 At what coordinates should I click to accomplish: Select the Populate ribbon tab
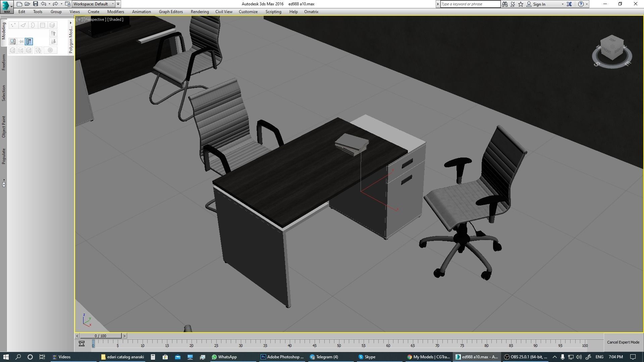[4, 156]
